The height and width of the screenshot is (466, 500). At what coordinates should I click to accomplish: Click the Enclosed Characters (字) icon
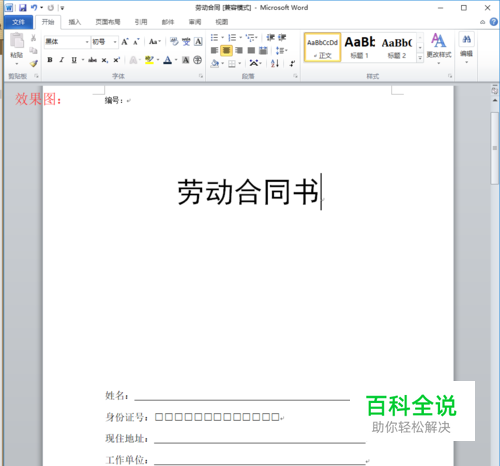click(198, 60)
